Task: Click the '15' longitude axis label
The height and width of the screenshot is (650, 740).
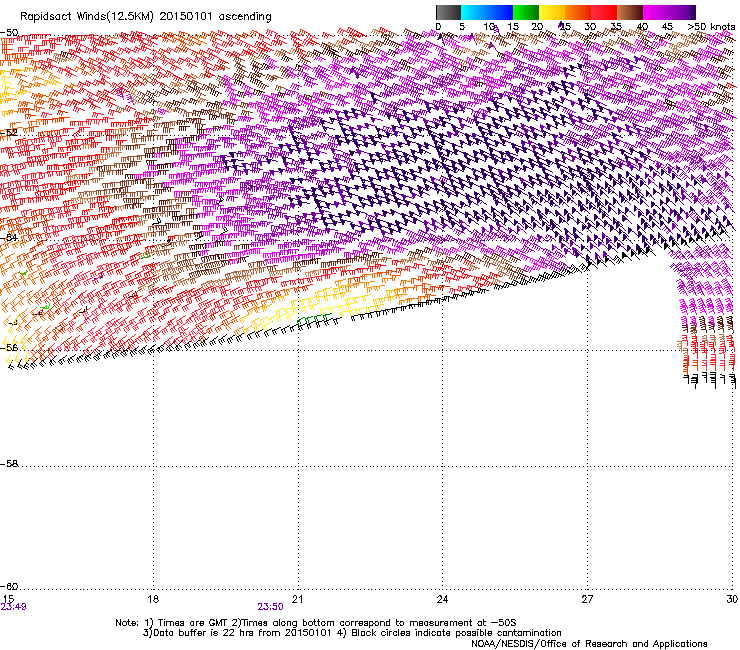Action: tap(8, 599)
